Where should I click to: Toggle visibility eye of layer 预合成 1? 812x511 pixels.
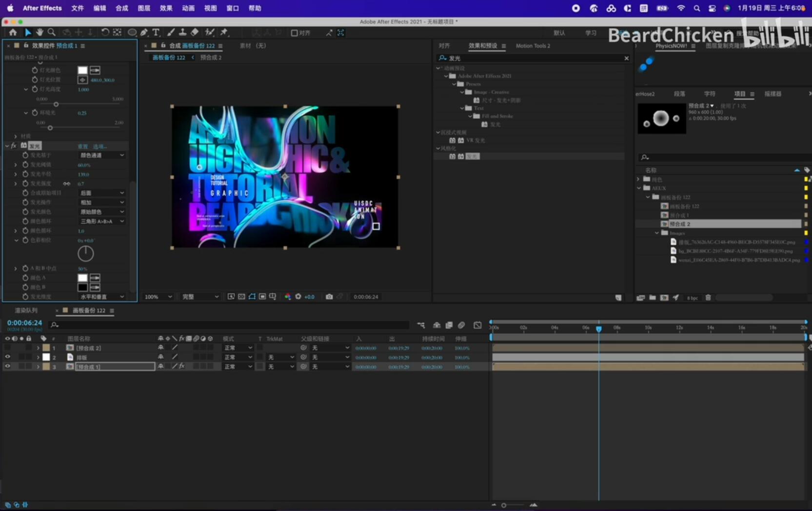point(7,367)
